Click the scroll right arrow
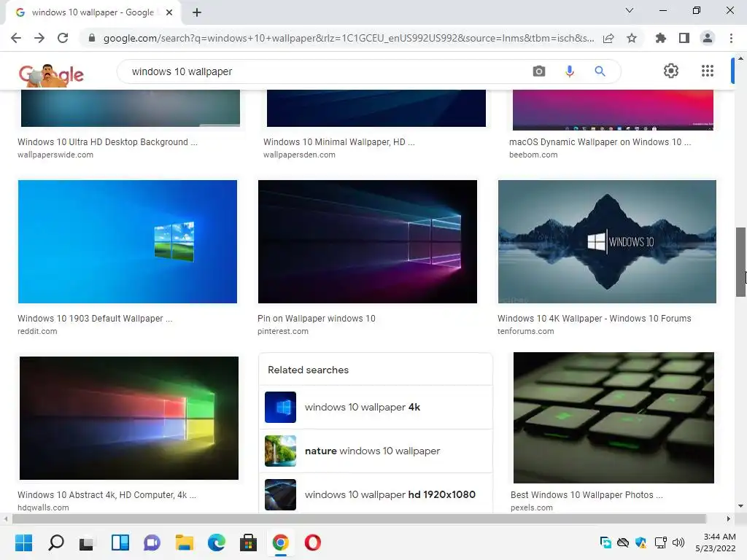747x560 pixels. click(x=729, y=518)
